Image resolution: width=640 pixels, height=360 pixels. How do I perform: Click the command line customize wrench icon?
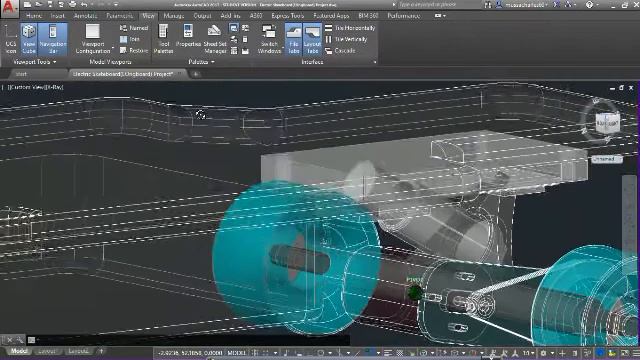point(20,340)
